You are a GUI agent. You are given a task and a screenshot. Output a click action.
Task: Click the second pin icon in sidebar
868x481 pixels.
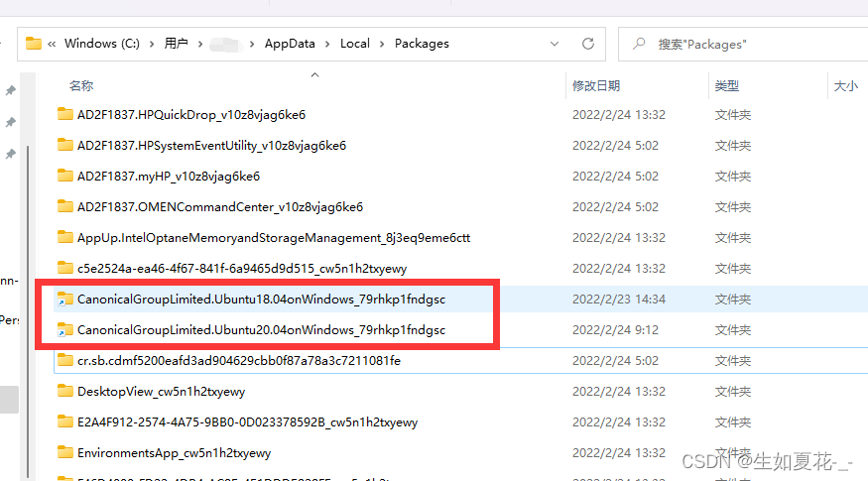(x=11, y=122)
